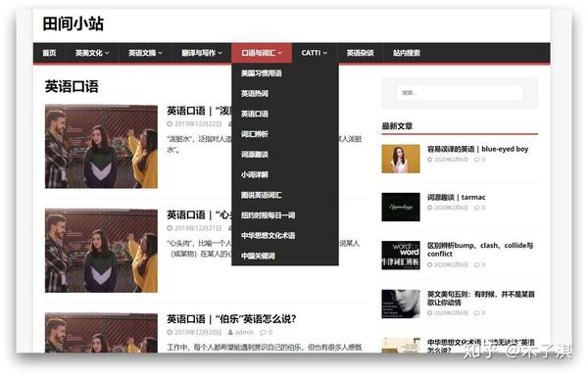Select 词汇辨析 in the dropdown menu
The width and height of the screenshot is (588, 376).
pyautogui.click(x=255, y=134)
